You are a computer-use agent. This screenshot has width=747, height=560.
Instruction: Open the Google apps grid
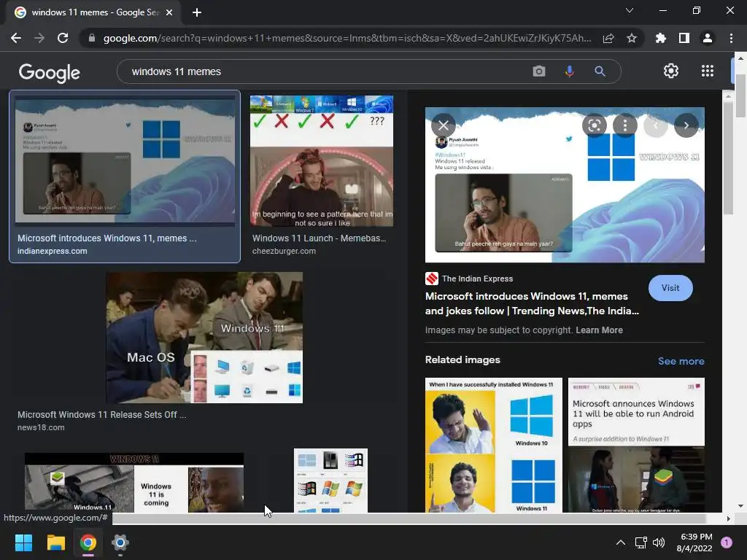(708, 71)
